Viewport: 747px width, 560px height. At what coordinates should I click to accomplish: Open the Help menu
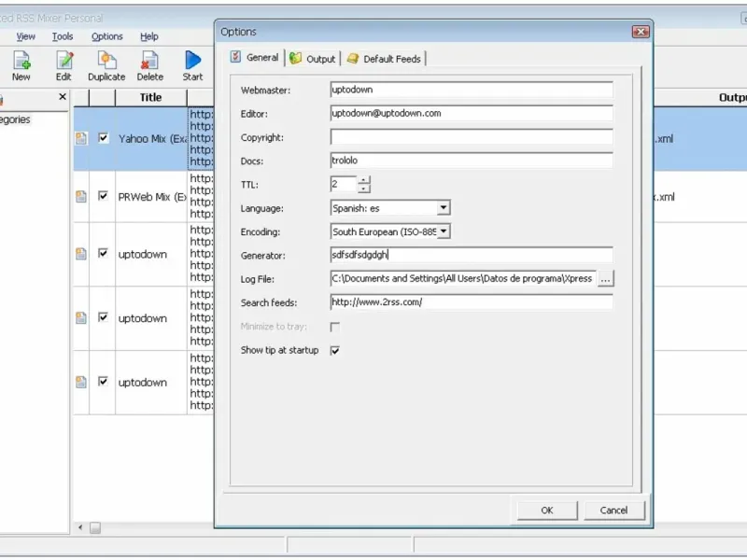tap(149, 36)
